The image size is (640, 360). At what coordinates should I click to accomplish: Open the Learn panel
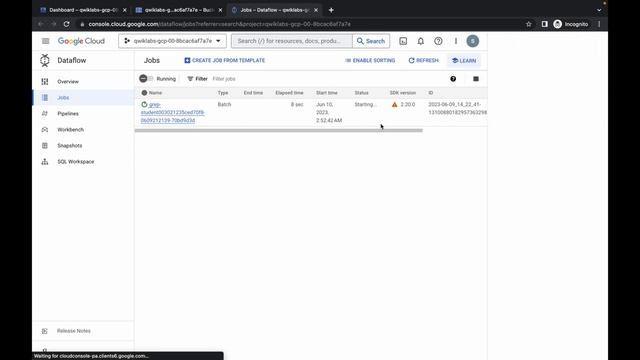pyautogui.click(x=464, y=60)
